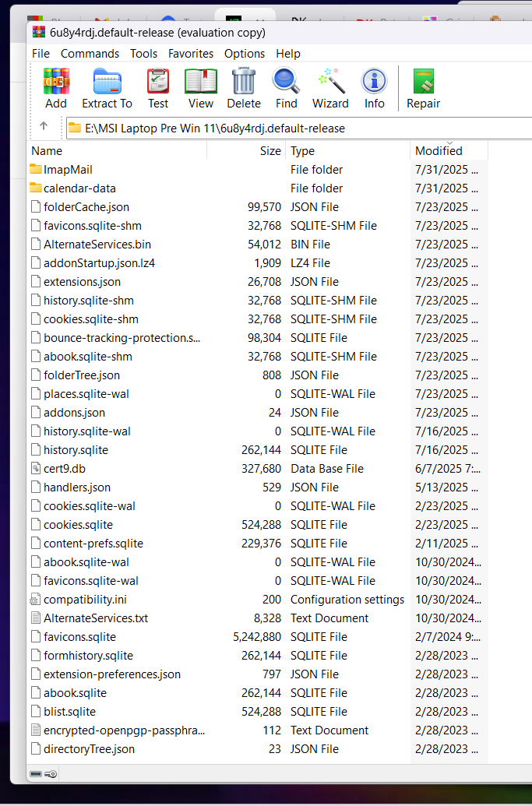Select content-prefs.sqlite file
This screenshot has height=806, width=532.
[93, 544]
